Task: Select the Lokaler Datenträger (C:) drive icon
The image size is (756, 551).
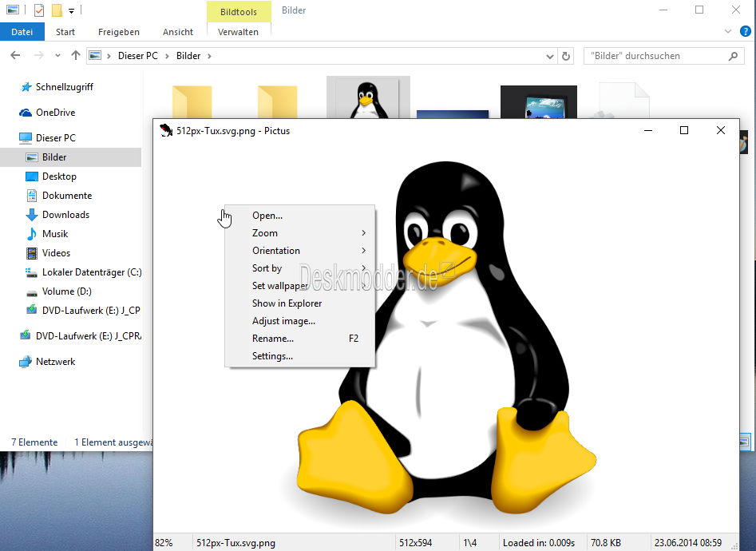Action: (x=32, y=272)
